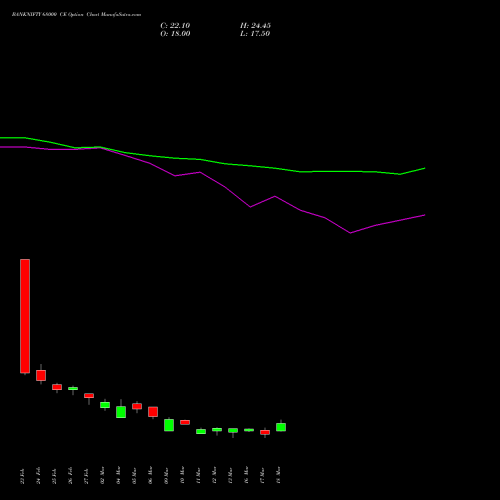500x500 pixels.
Task: Click the 27 Feb date label
Action: (x=86, y=476)
